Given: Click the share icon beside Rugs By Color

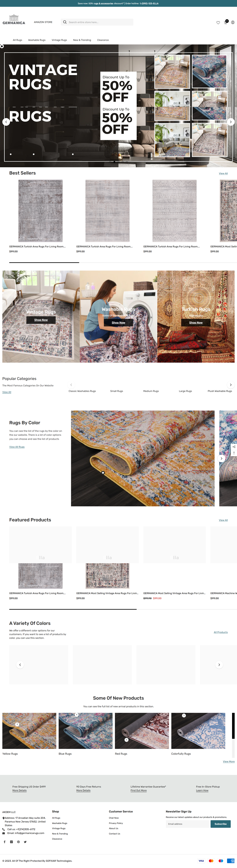Looking at the screenshot, I should (x=234, y=447).
